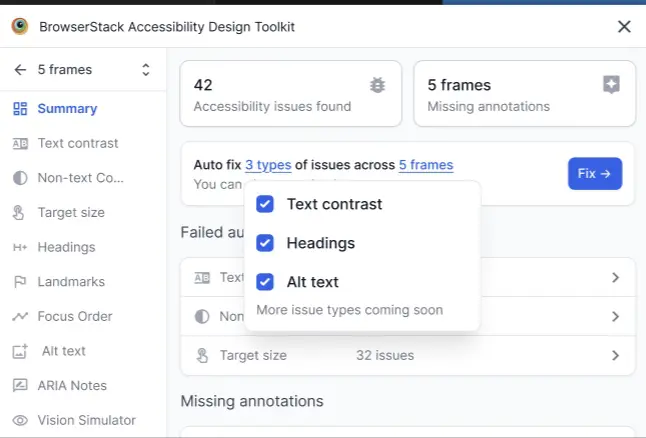Click the Landmarks flag icon
The image size is (646, 438).
click(x=20, y=282)
